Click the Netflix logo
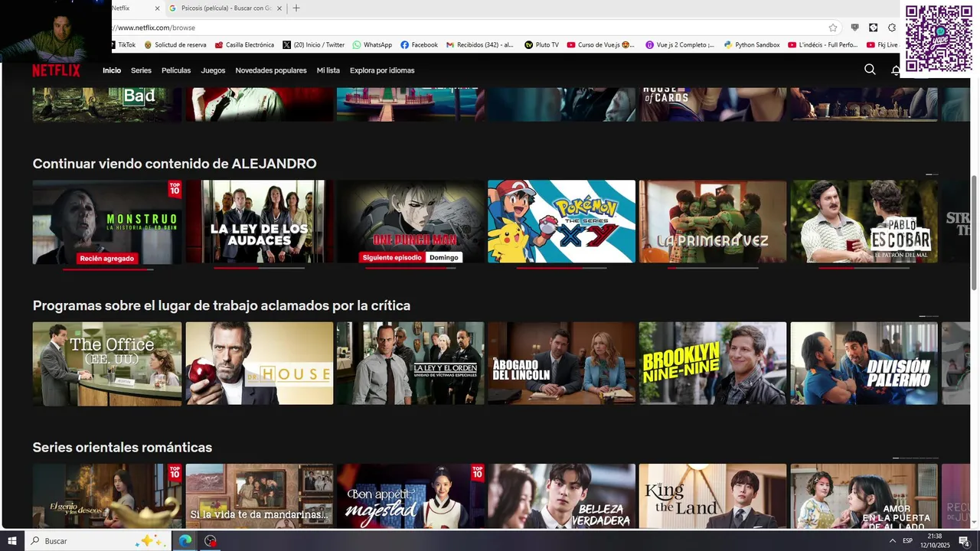The height and width of the screenshot is (551, 980). click(x=56, y=70)
